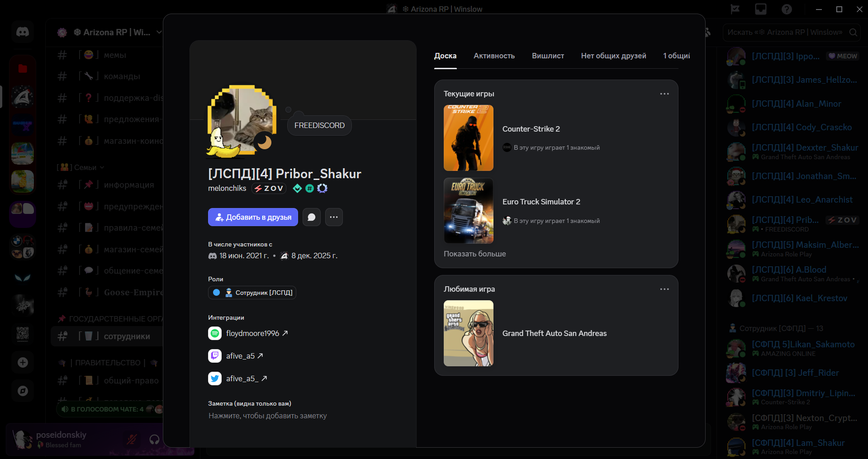Collapse the ПРАВИТЕЛЬСТВО category
This screenshot has height=459, width=868.
click(x=108, y=363)
